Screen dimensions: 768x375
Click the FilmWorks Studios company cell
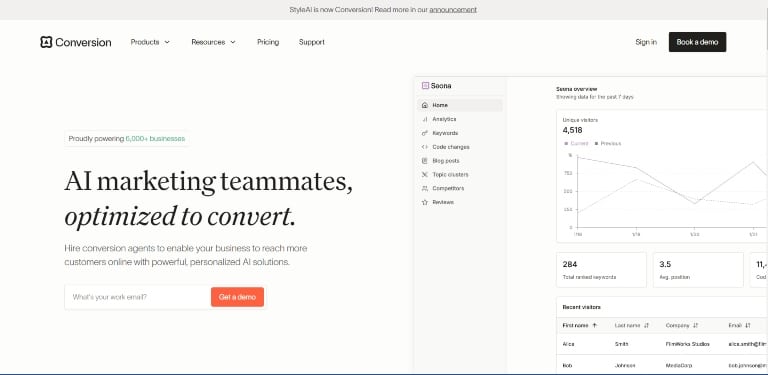coord(688,344)
